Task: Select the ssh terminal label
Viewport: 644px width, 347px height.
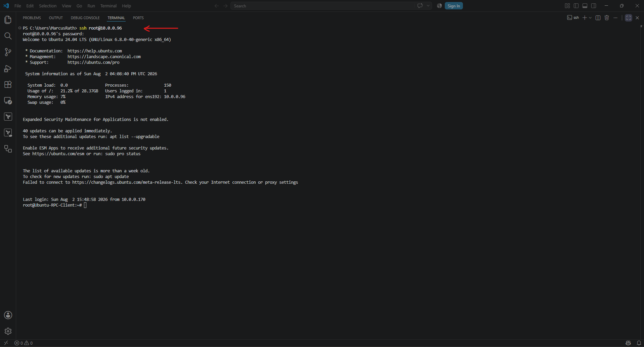Action: point(573,18)
